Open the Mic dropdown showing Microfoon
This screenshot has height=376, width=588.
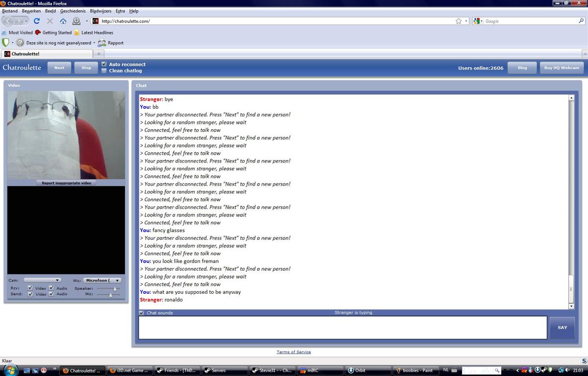(x=102, y=281)
